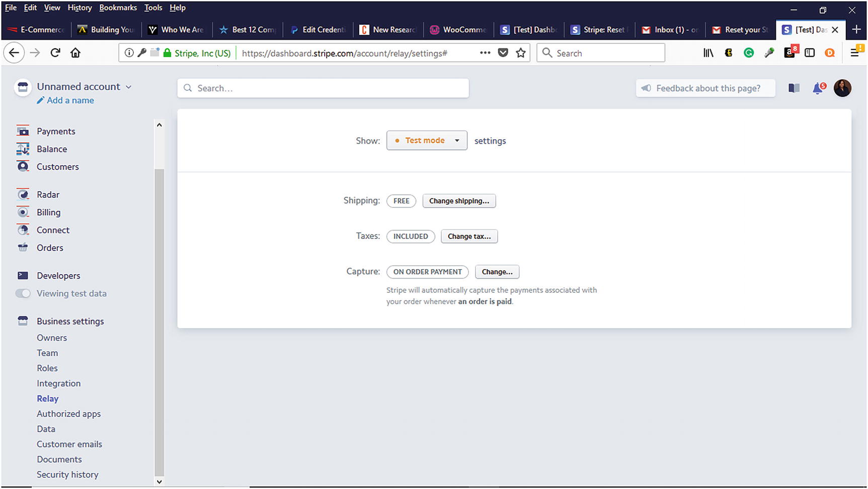Open the Billing sidebar icon
The image size is (868, 489).
tap(23, 212)
